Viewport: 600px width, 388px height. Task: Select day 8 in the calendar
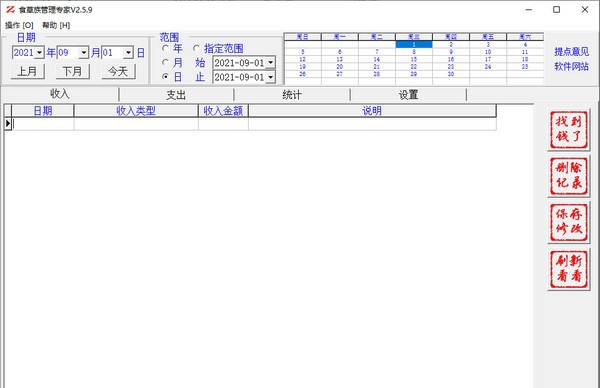click(414, 52)
